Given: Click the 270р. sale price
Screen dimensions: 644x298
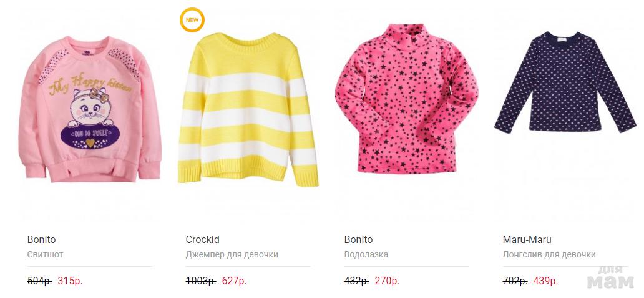Looking at the screenshot, I should pyautogui.click(x=387, y=281).
